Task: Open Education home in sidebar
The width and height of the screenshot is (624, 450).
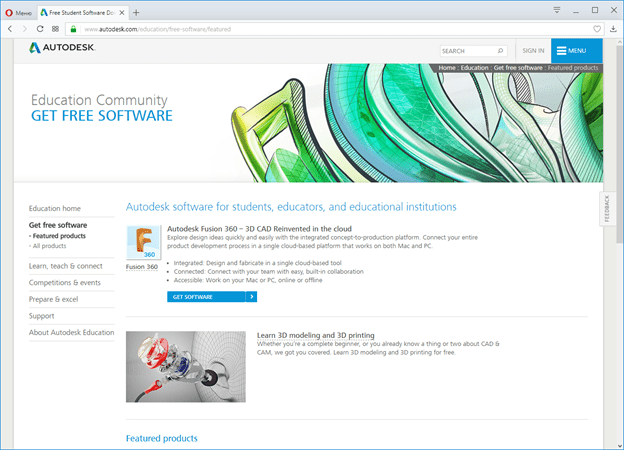Action: point(55,208)
